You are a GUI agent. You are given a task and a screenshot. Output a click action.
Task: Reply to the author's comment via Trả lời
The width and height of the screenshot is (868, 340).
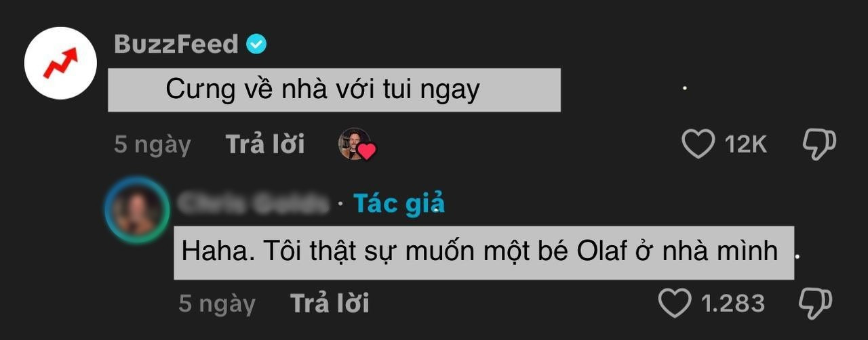click(330, 303)
